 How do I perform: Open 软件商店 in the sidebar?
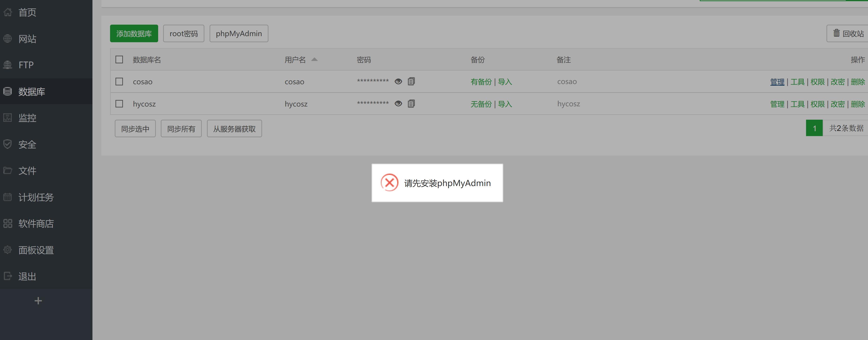(x=36, y=224)
